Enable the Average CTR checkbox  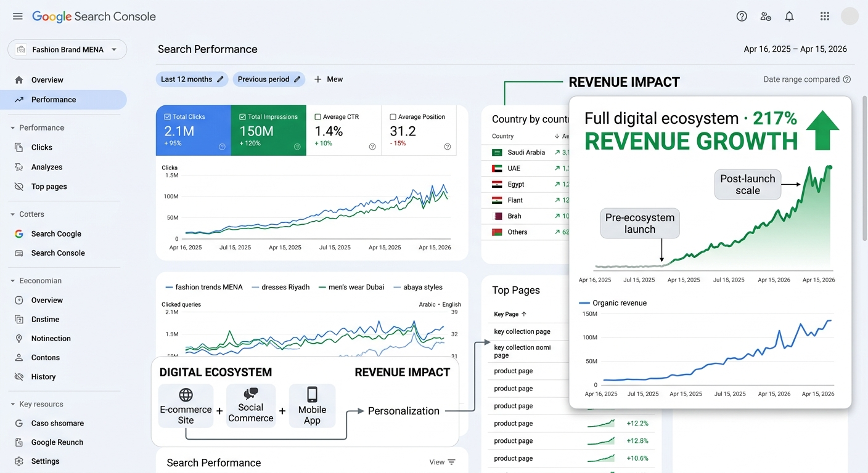pos(317,116)
